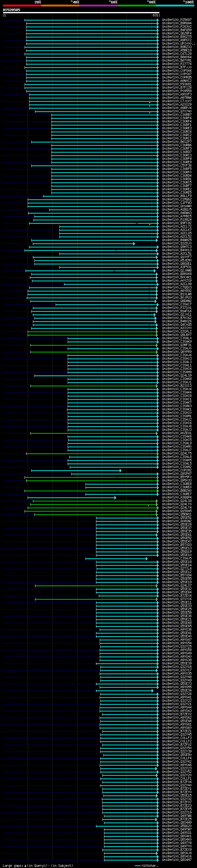Click the alignment bar for UniRef100_A2XX29
This screenshot has height=868, width=197.
click(94, 105)
